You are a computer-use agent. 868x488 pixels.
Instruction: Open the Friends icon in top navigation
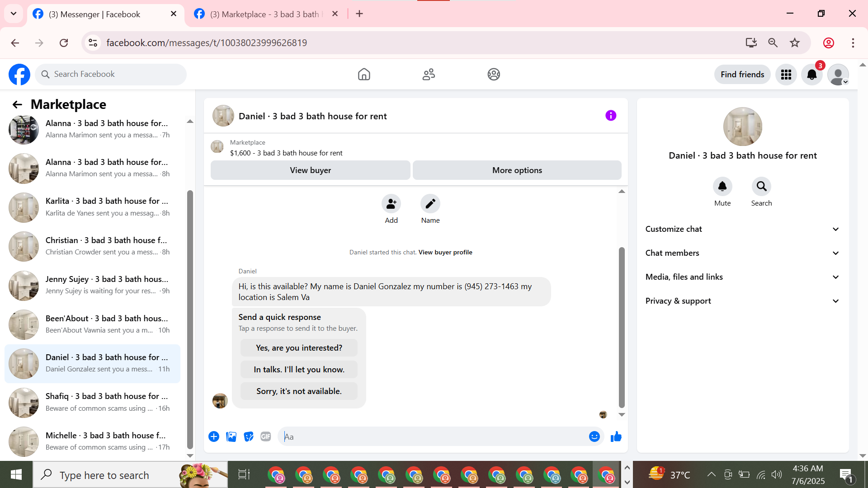[429, 75]
